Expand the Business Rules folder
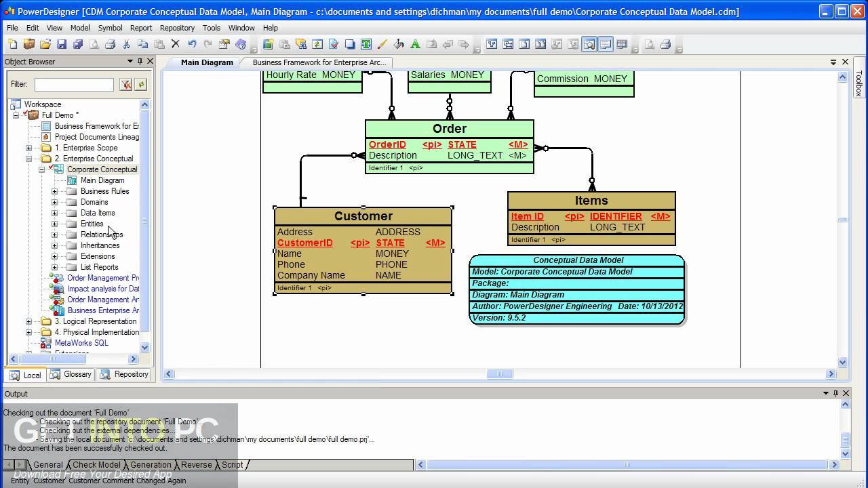 coord(54,191)
